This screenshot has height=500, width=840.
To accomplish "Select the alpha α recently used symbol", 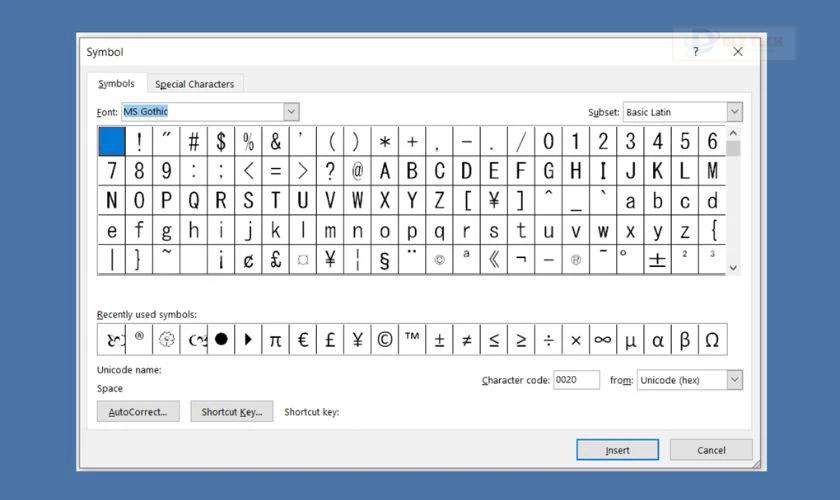I will click(658, 339).
